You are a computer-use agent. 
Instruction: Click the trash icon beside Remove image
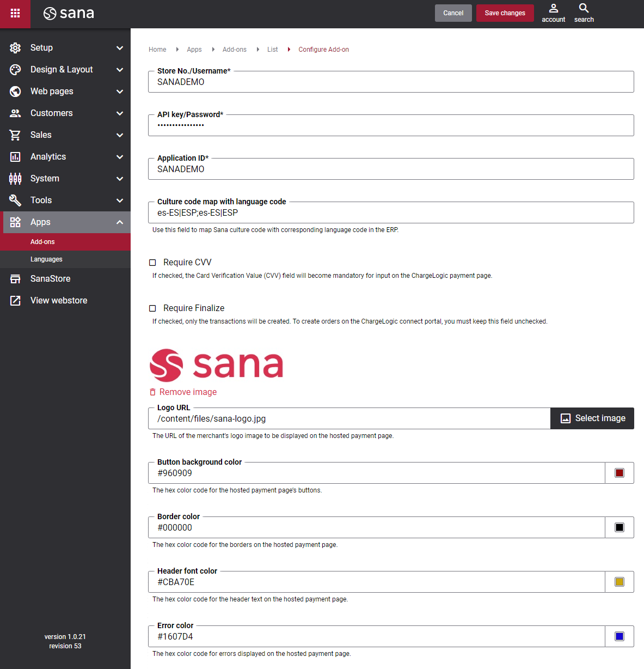[153, 392]
